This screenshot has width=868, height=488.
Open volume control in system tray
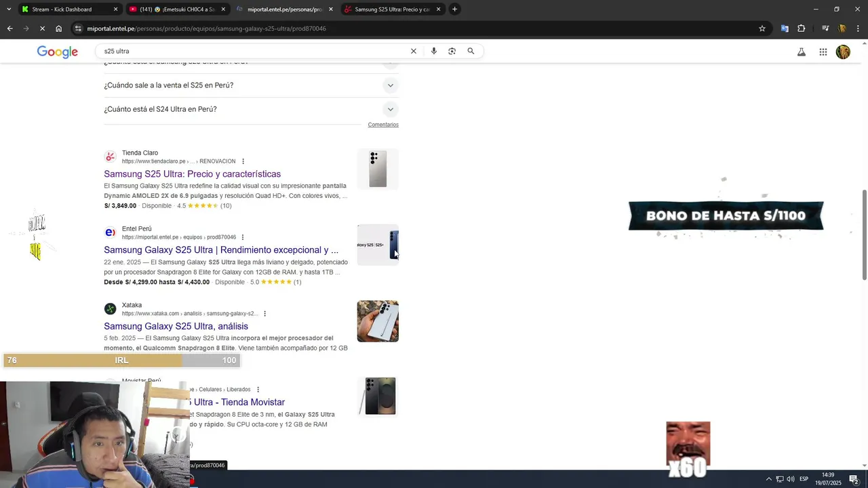click(x=791, y=479)
